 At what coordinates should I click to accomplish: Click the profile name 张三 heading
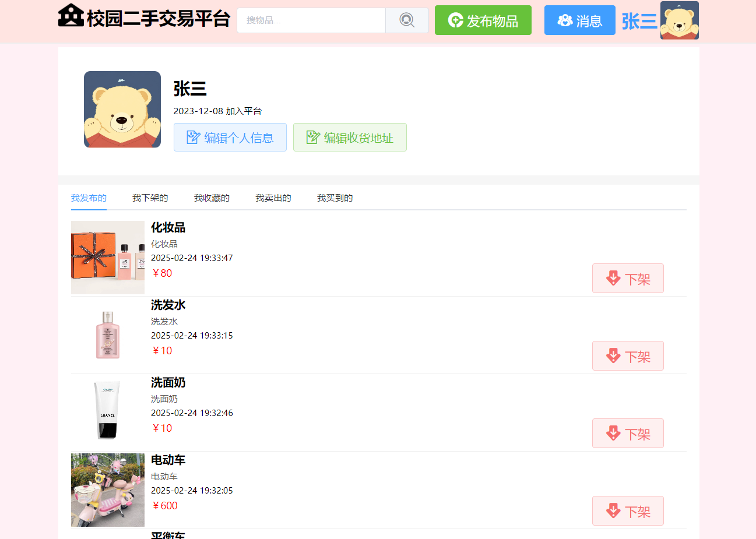(190, 89)
